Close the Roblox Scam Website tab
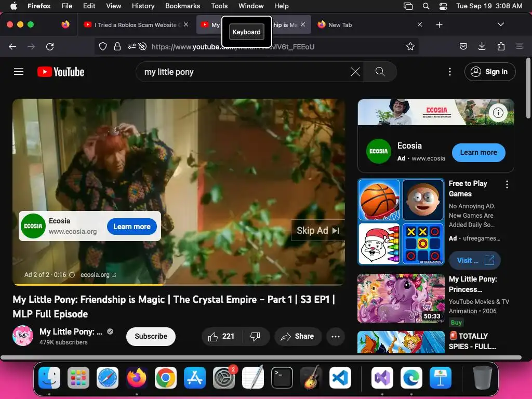Viewport: 532px width, 399px height. [x=186, y=24]
